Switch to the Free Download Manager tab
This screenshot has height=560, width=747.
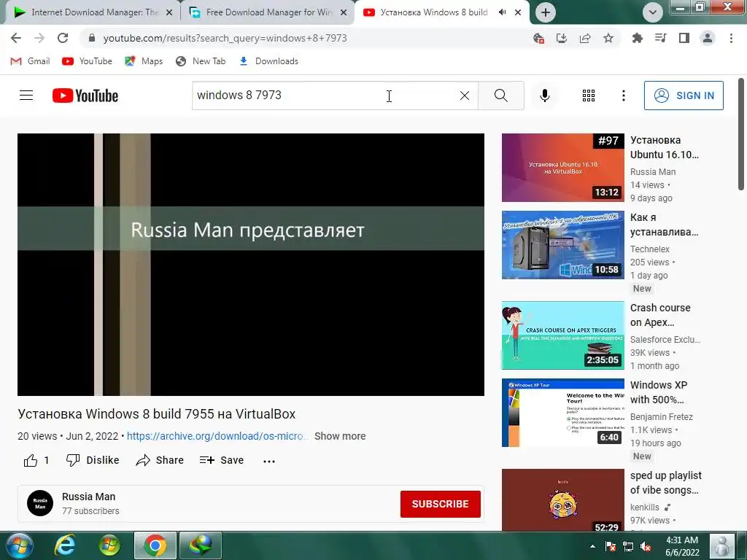[x=268, y=12]
